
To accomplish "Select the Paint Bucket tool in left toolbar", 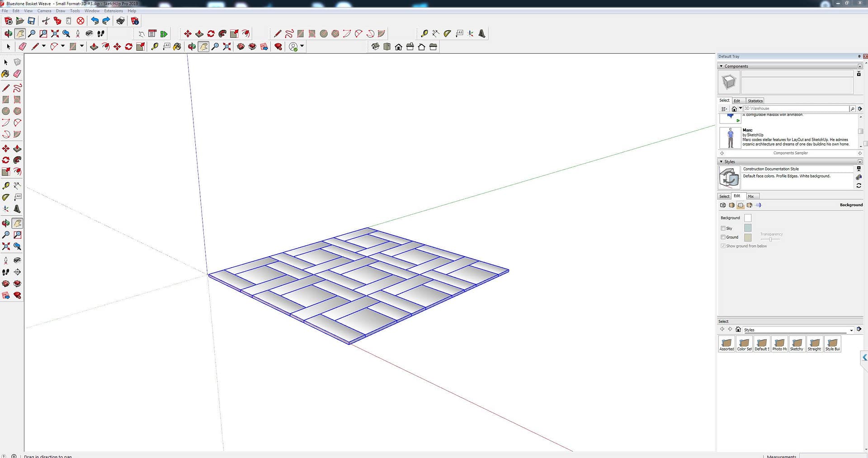I will tap(5, 74).
